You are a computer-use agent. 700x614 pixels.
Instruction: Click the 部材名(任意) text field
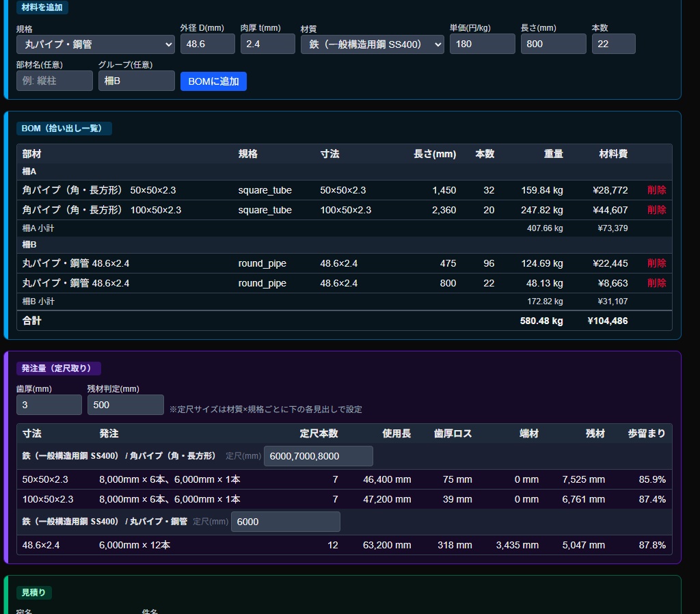pyautogui.click(x=55, y=81)
